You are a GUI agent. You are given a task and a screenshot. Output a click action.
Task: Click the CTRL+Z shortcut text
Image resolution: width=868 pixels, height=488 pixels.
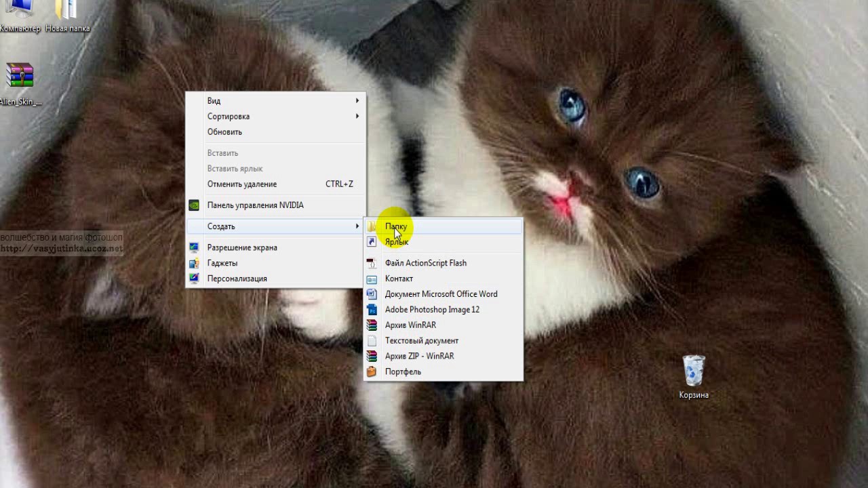339,184
